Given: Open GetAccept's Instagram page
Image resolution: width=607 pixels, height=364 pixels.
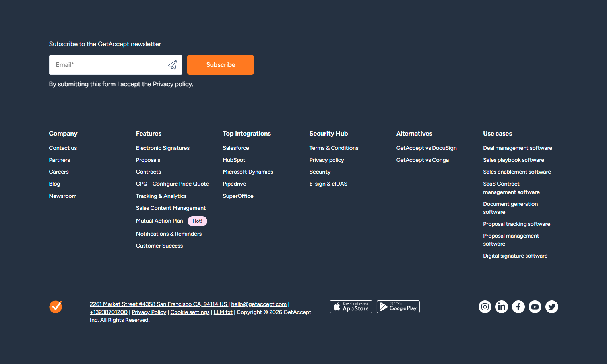Looking at the screenshot, I should (x=485, y=306).
